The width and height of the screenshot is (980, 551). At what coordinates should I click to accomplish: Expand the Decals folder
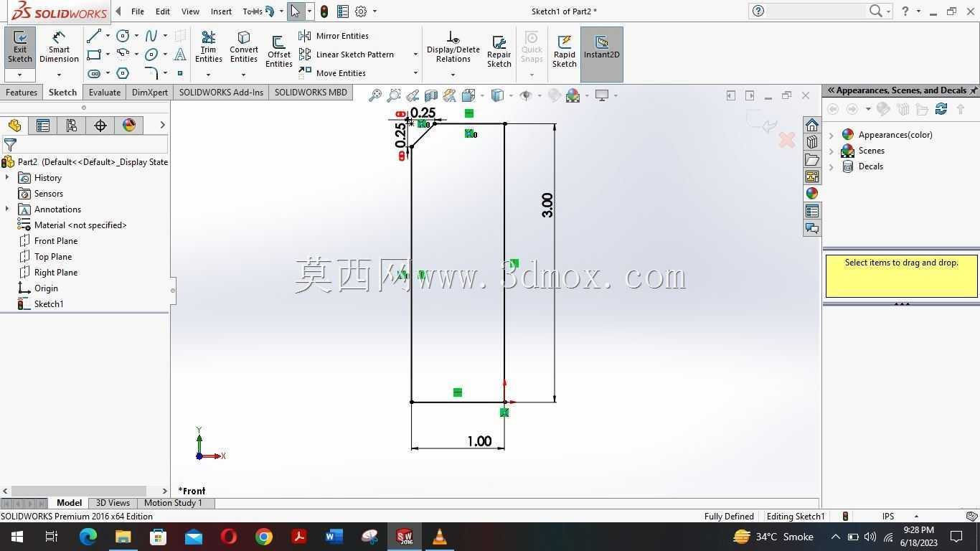point(831,166)
